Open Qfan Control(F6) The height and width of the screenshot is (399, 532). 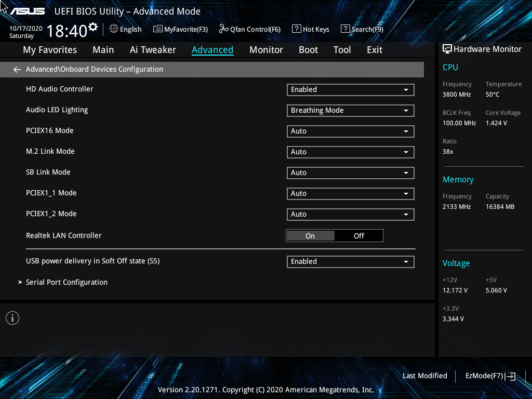tap(250, 29)
